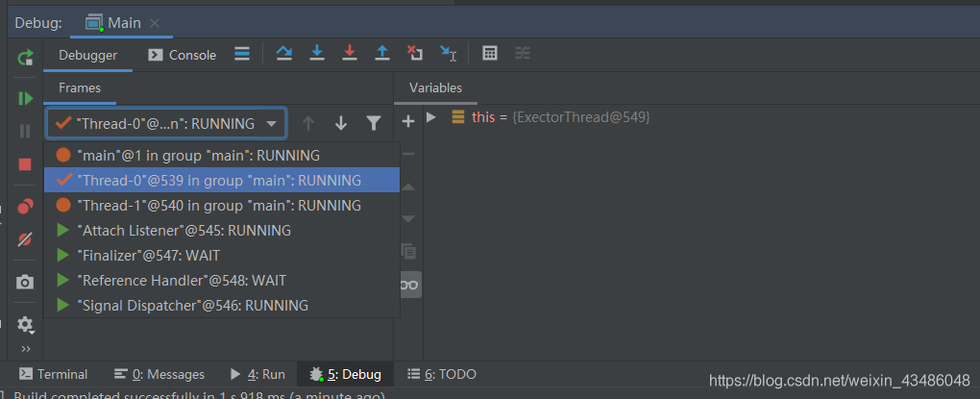This screenshot has height=399, width=980.
Task: Expand more tools double-chevron in sidebar
Action: click(26, 348)
